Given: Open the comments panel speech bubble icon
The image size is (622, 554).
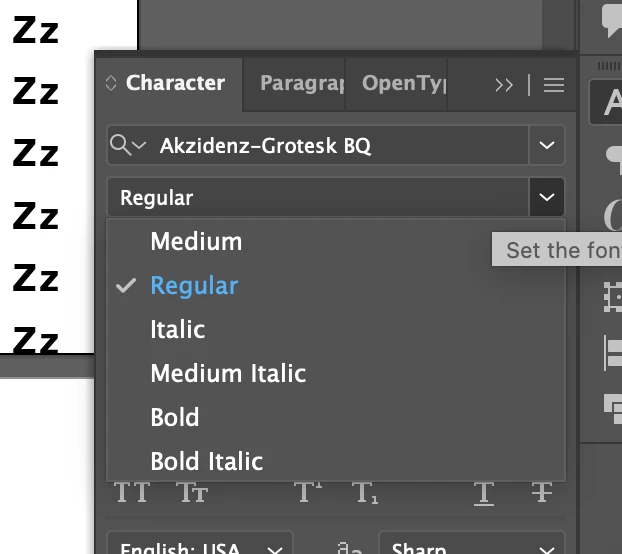Looking at the screenshot, I should coord(612,20).
